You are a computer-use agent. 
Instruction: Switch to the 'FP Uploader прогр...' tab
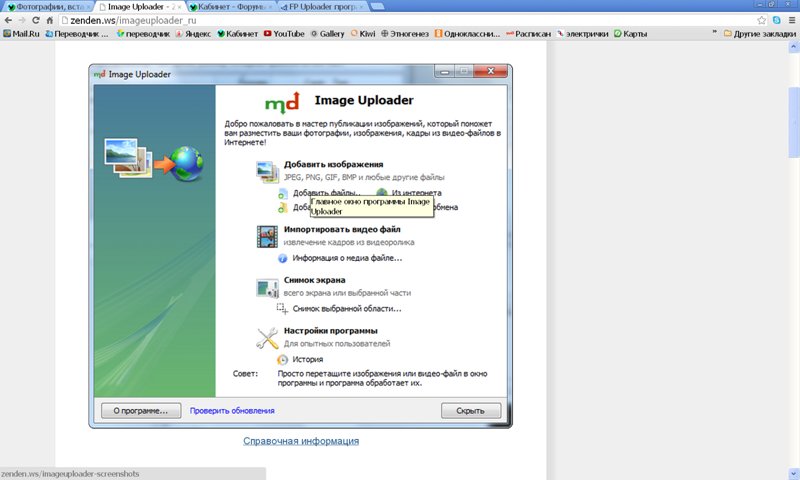322,7
